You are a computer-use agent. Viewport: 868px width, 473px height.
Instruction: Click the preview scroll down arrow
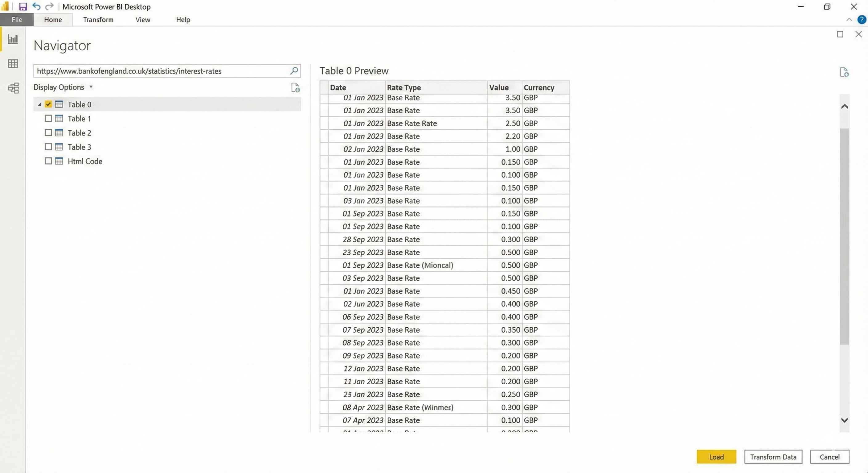844,420
